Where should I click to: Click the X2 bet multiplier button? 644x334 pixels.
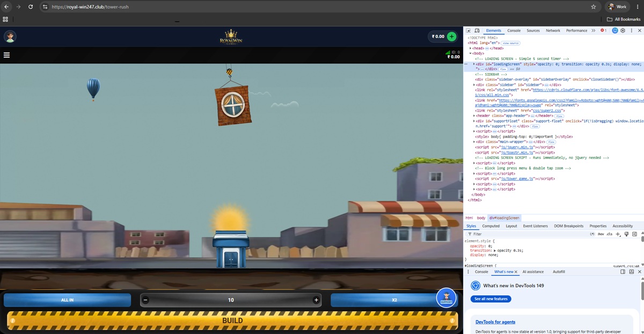[x=394, y=300]
